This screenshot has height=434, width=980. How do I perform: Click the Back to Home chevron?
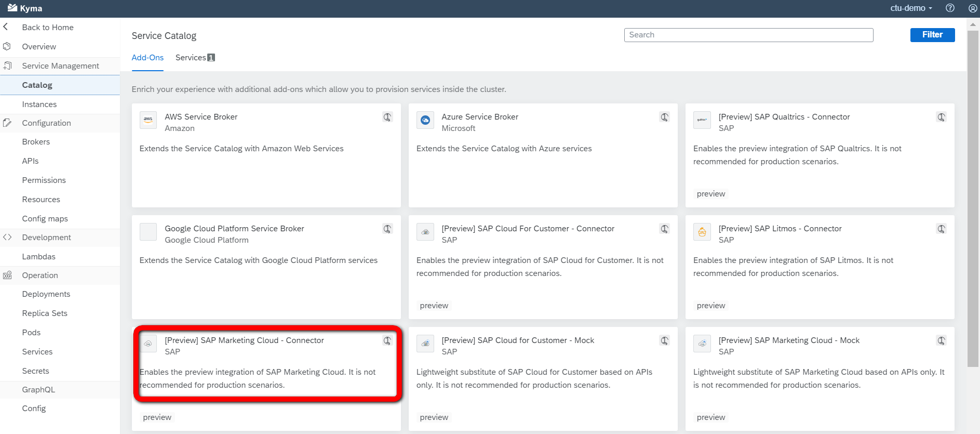(x=6, y=27)
